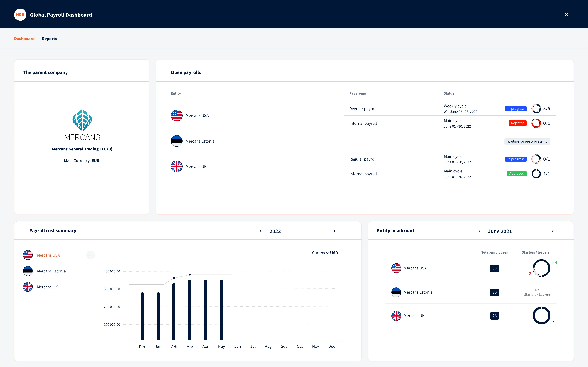The image size is (588, 367).
Task: Click the HRB logo in the header
Action: pyautogui.click(x=20, y=15)
